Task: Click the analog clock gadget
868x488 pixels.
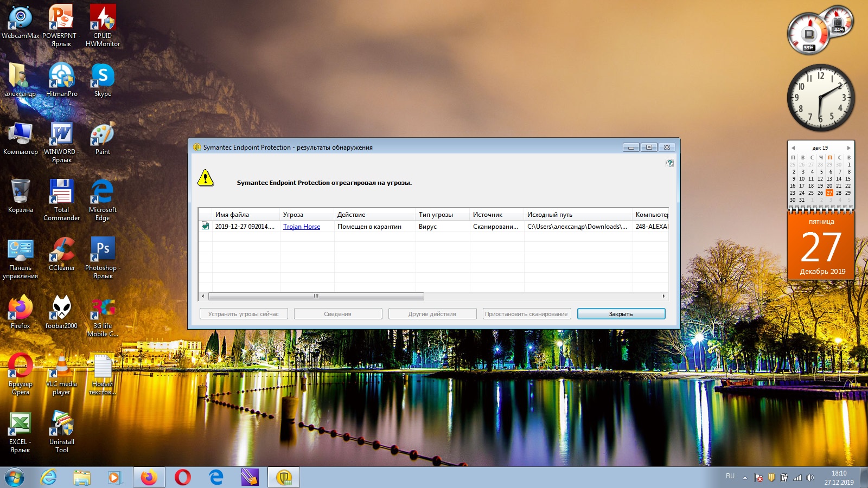Action: [821, 98]
